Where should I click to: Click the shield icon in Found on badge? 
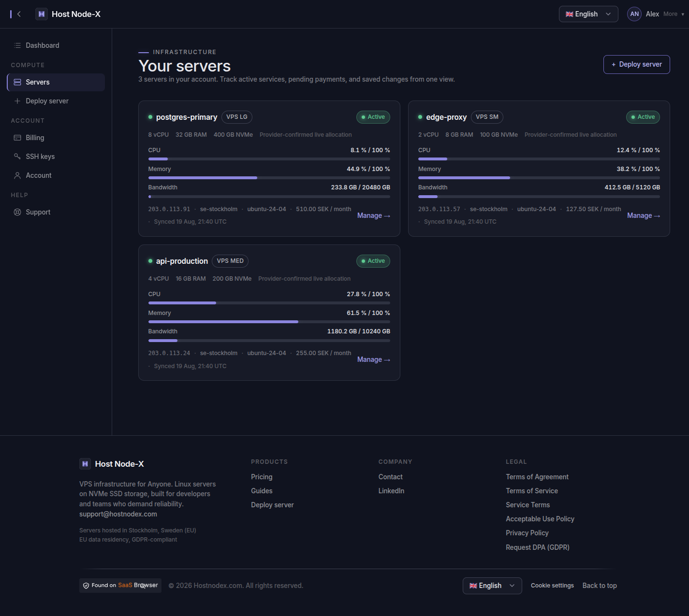point(86,586)
